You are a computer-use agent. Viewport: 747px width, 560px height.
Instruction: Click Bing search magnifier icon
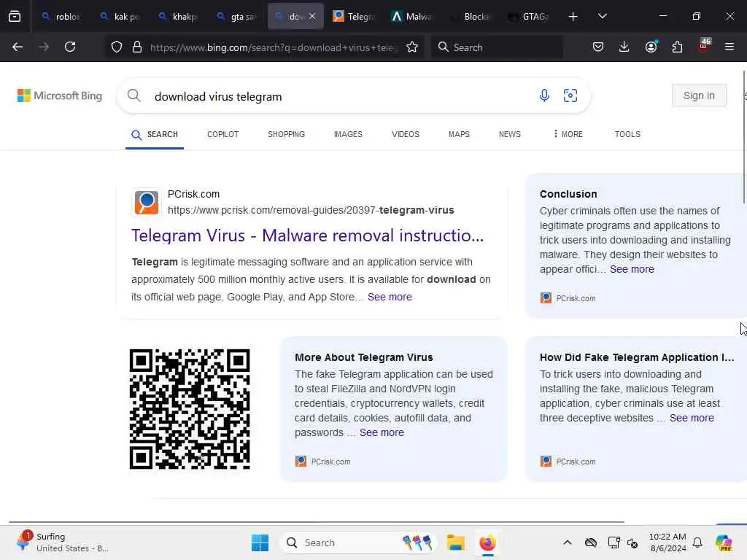pos(134,96)
